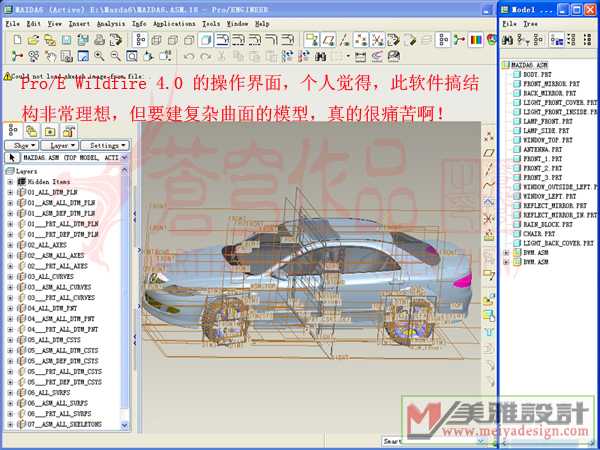The width and height of the screenshot is (600, 450).
Task: Click the layer panel vertical scrollbar
Action: click(x=125, y=300)
